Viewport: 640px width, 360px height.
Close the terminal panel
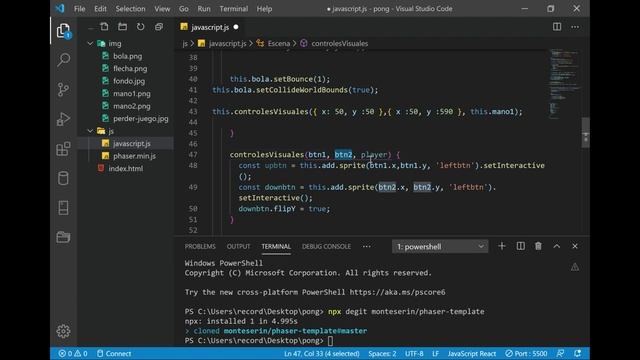(x=575, y=246)
